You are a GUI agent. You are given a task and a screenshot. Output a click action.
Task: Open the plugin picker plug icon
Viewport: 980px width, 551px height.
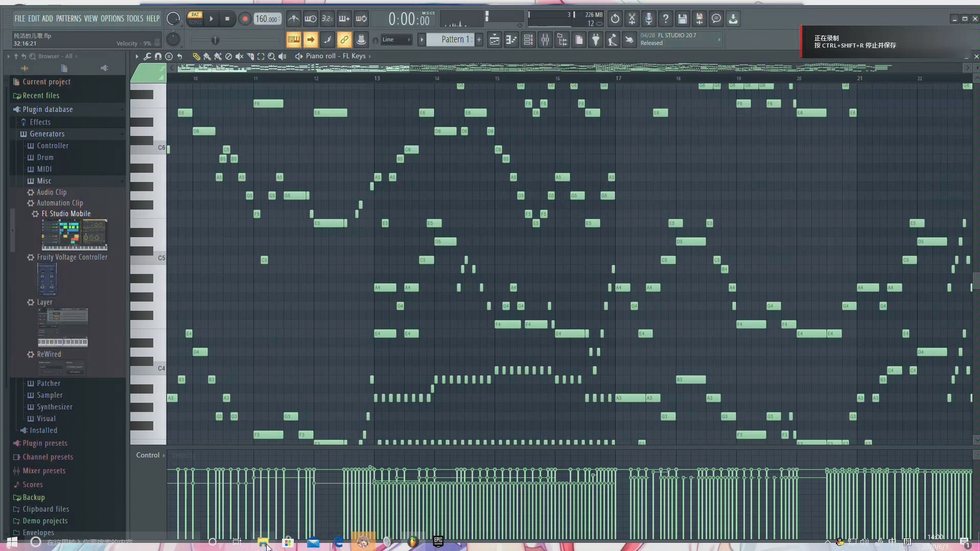pos(596,39)
